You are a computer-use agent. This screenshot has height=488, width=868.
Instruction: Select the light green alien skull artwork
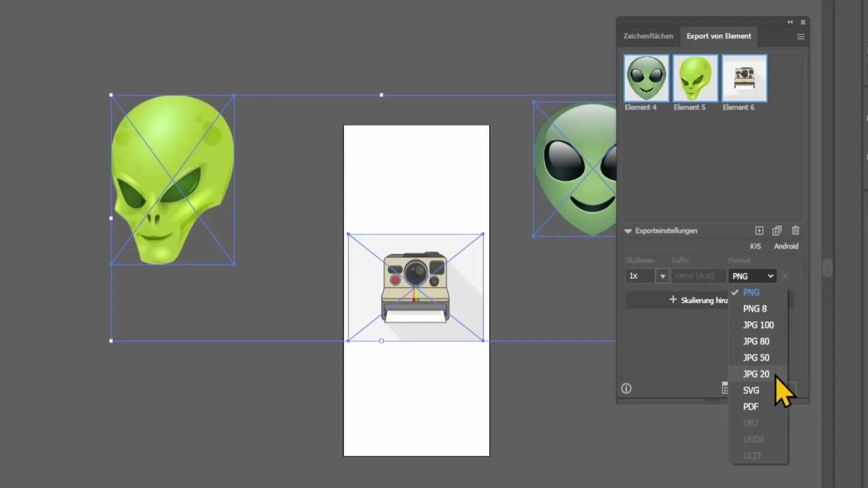[x=173, y=180]
